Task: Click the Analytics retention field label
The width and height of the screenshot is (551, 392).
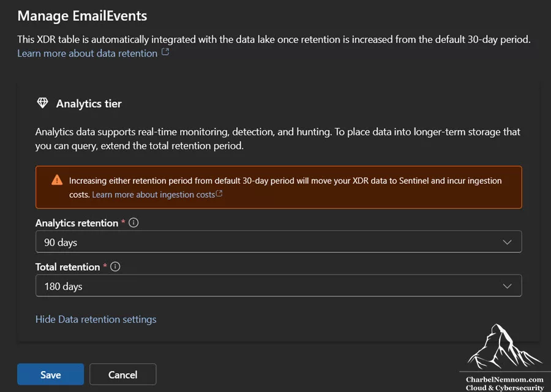Action: coord(77,223)
